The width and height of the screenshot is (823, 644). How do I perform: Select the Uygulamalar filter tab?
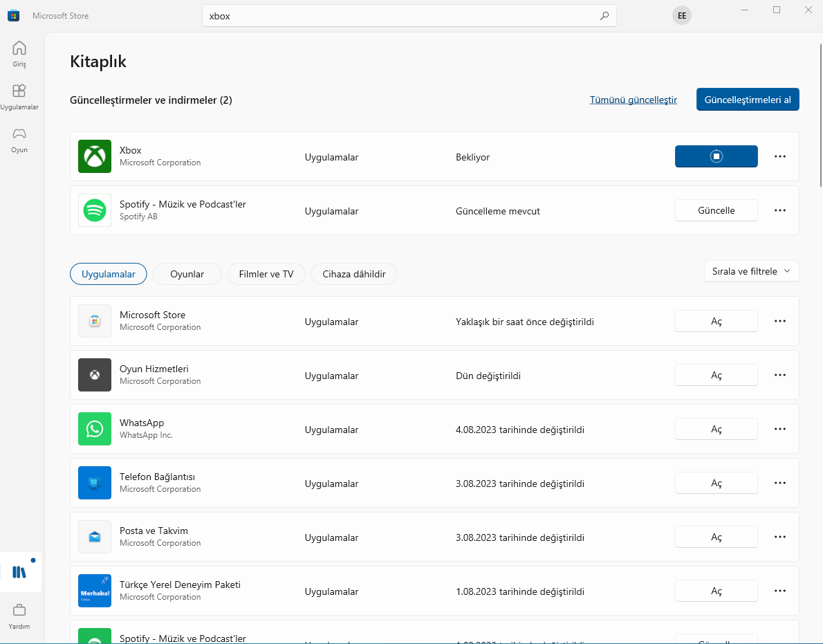coord(108,274)
